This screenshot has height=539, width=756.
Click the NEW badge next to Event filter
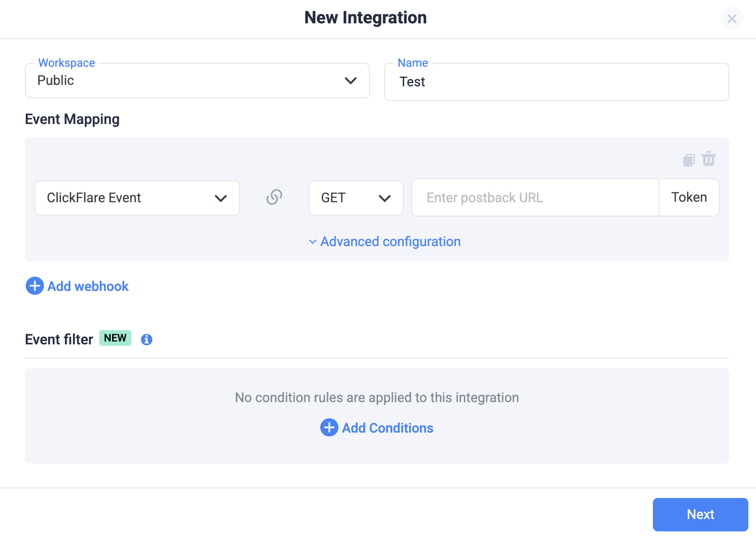click(x=115, y=338)
